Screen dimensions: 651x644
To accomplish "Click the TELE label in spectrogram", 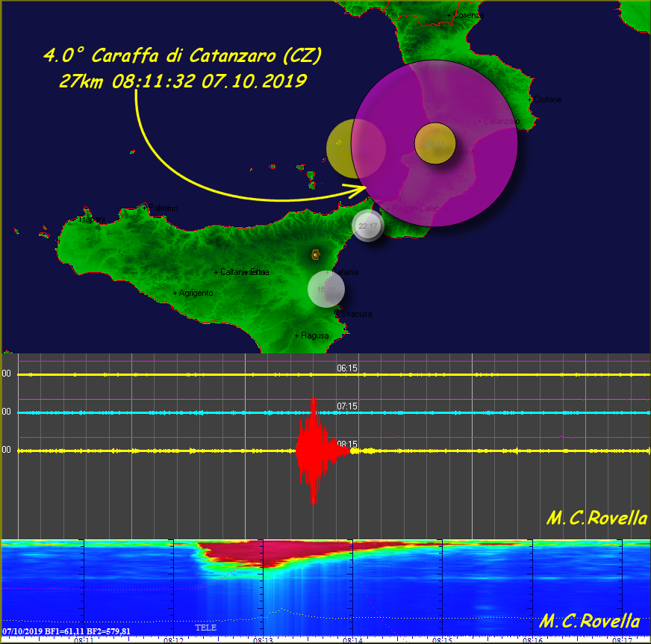I will coord(206,628).
